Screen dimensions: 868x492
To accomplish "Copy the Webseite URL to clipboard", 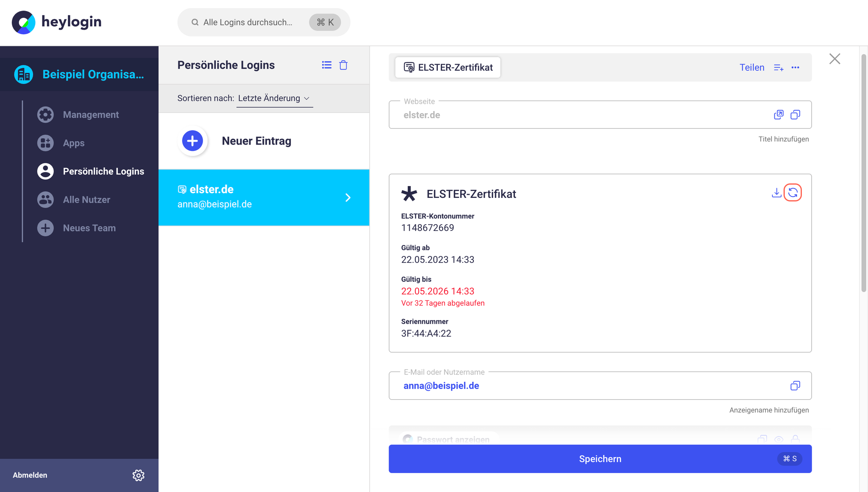I will click(x=795, y=115).
